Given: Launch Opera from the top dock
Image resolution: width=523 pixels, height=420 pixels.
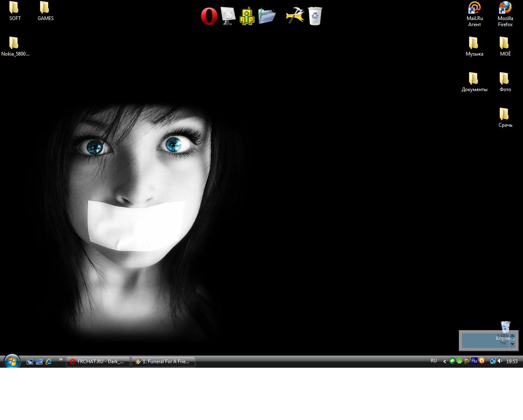Looking at the screenshot, I should pyautogui.click(x=209, y=16).
